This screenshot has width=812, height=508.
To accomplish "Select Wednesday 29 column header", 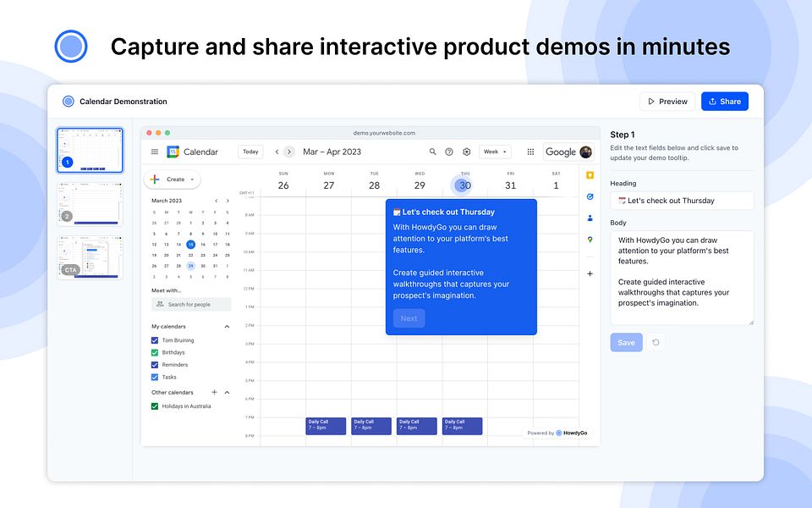I will tap(420, 182).
